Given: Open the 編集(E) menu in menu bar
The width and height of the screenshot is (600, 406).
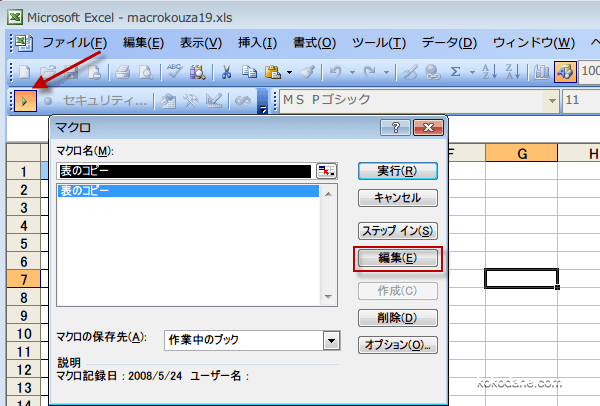Looking at the screenshot, I should click(x=143, y=42).
